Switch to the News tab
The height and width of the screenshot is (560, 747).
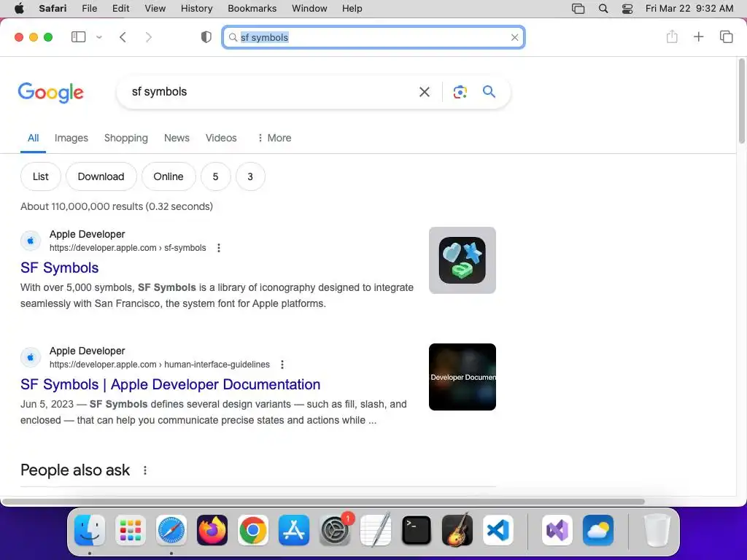point(177,138)
